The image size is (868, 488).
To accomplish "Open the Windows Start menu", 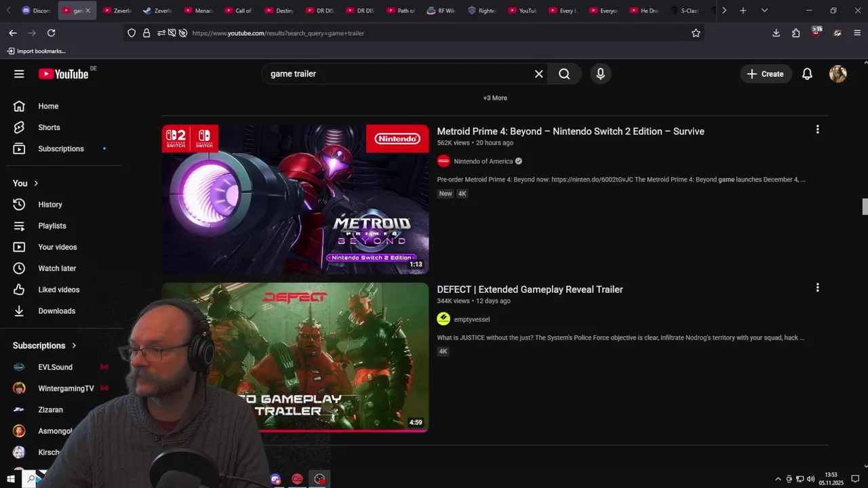I will [x=11, y=479].
